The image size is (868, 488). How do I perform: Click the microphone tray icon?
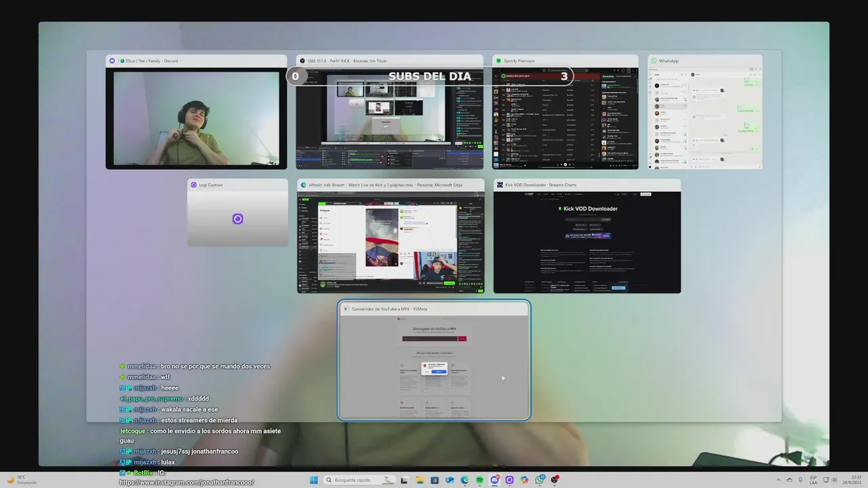801,480
